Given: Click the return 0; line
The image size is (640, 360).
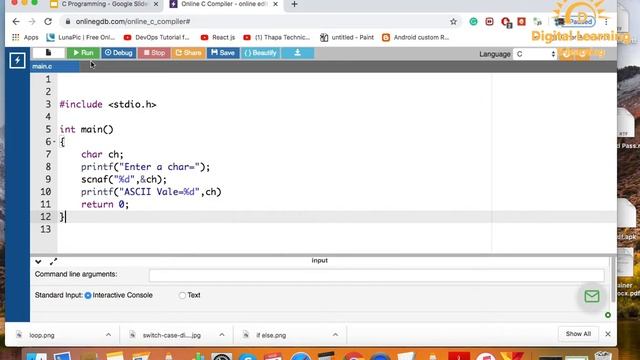Looking at the screenshot, I should click(105, 204).
